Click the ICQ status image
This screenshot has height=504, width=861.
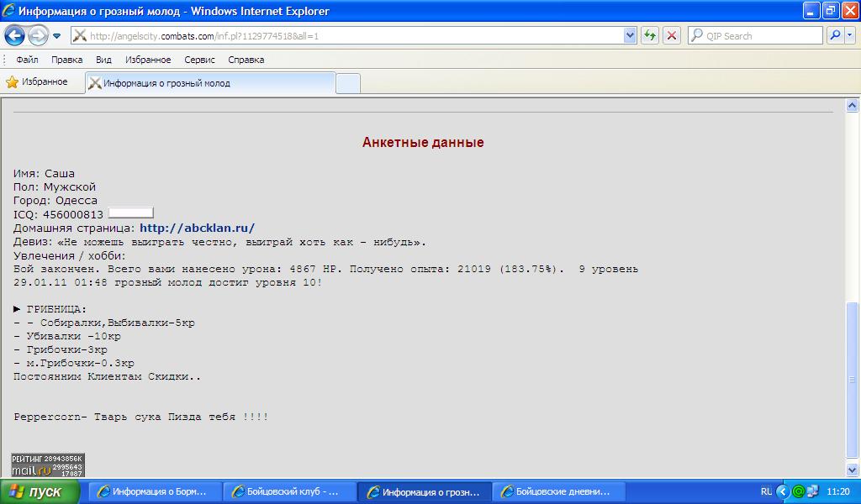pos(130,213)
